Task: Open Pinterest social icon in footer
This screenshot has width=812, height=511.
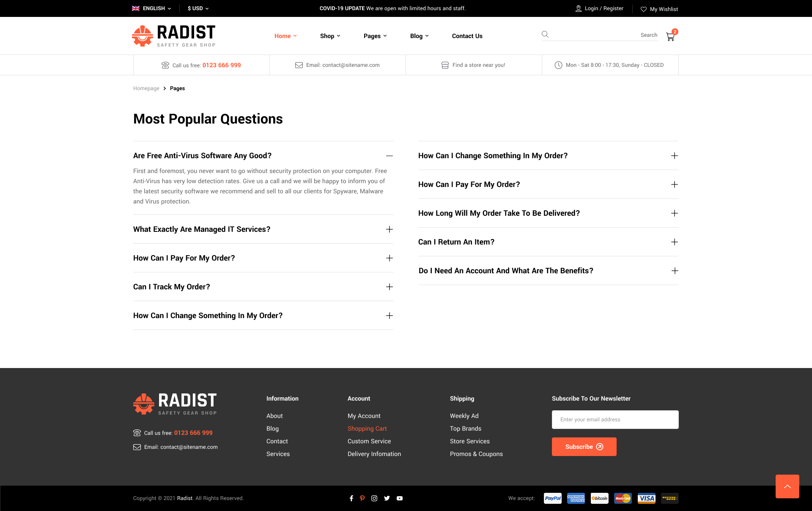Action: pyautogui.click(x=362, y=498)
